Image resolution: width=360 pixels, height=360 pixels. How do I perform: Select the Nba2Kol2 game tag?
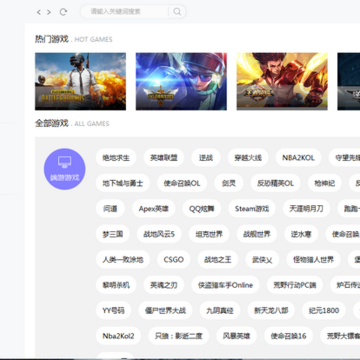pyautogui.click(x=118, y=336)
